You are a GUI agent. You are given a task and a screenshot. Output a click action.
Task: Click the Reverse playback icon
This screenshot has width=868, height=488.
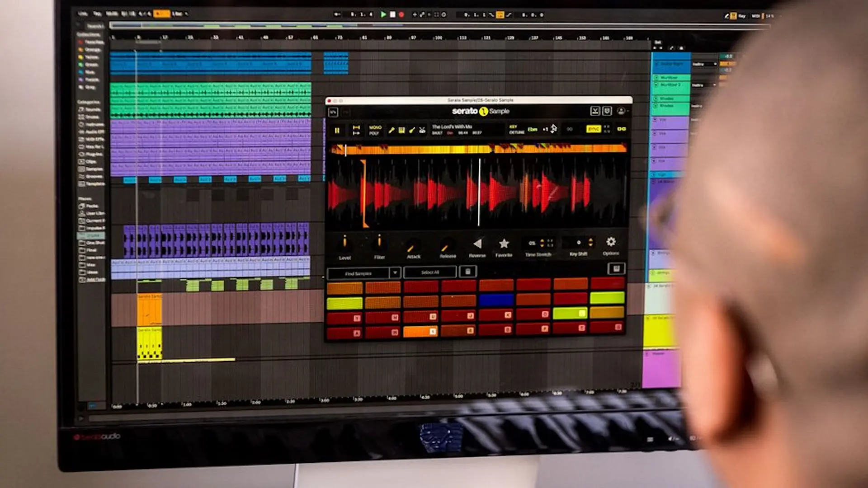click(x=477, y=243)
